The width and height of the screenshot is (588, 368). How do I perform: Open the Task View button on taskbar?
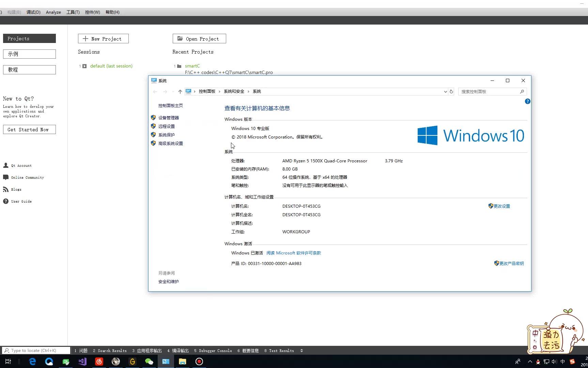[x=8, y=362]
